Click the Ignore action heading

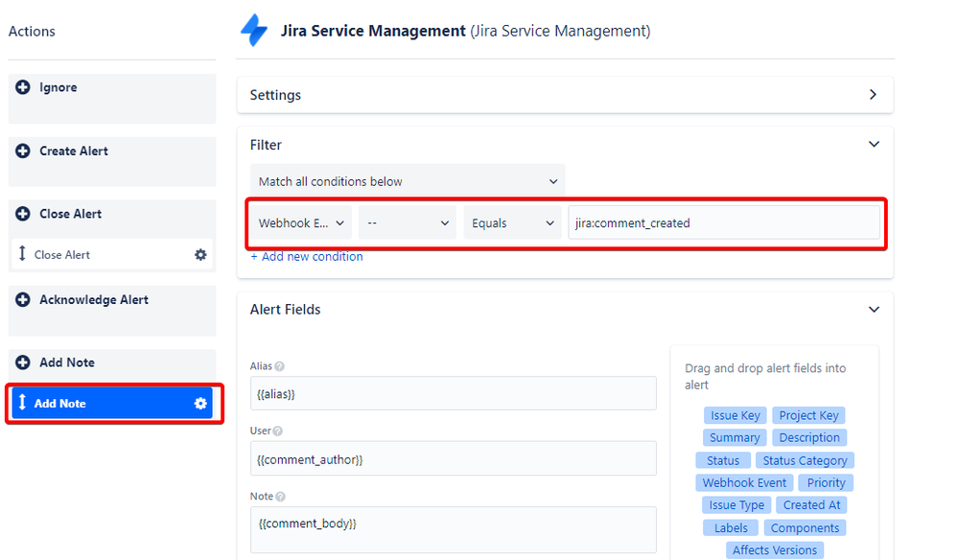[58, 87]
